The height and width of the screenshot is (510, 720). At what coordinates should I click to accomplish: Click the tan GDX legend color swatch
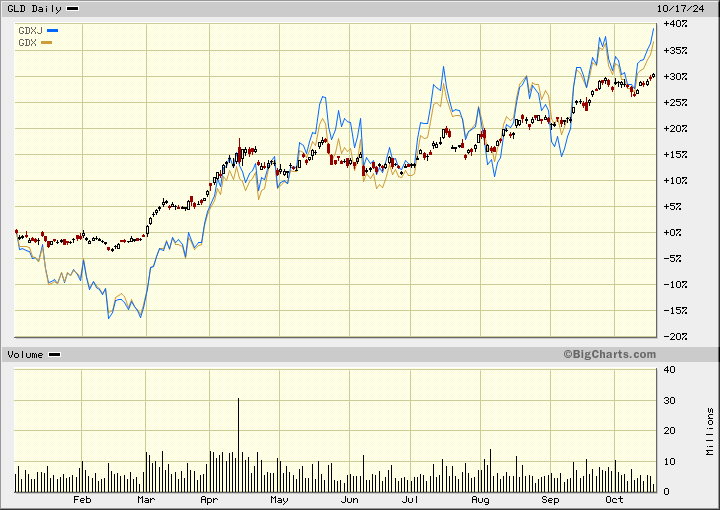(x=46, y=43)
